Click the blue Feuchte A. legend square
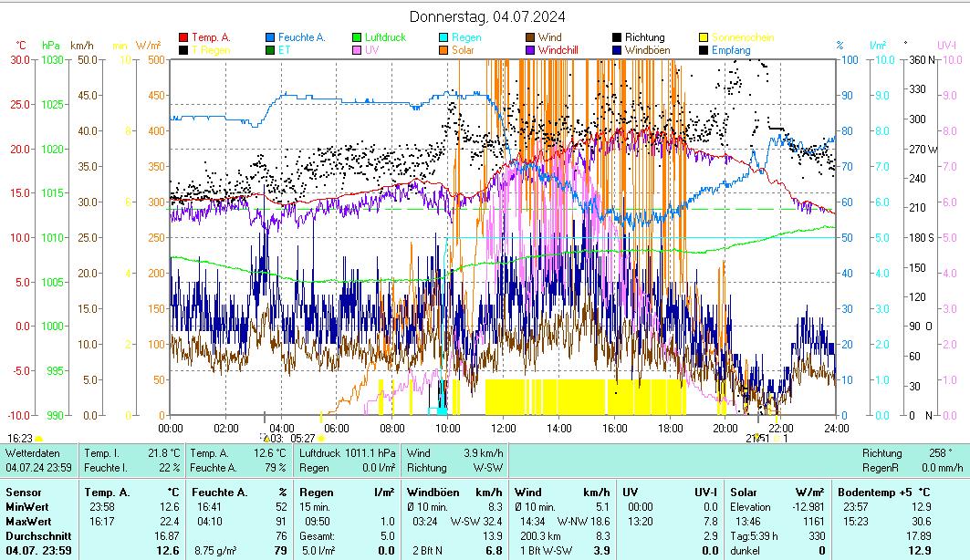 click(270, 38)
